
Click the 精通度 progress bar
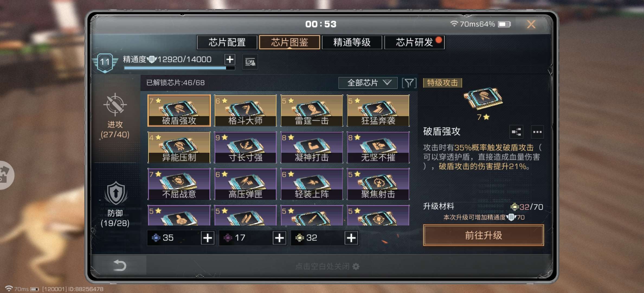pyautogui.click(x=179, y=68)
